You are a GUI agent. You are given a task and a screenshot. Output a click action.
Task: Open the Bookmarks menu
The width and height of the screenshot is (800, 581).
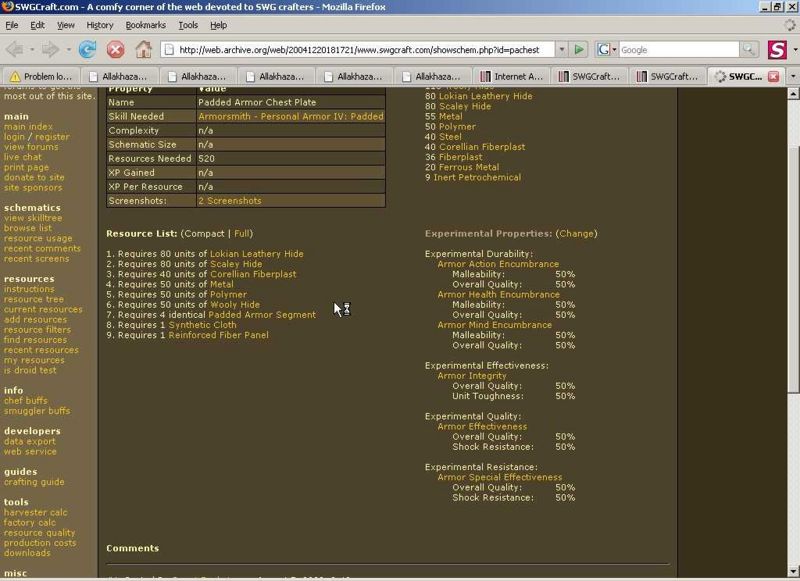click(146, 24)
